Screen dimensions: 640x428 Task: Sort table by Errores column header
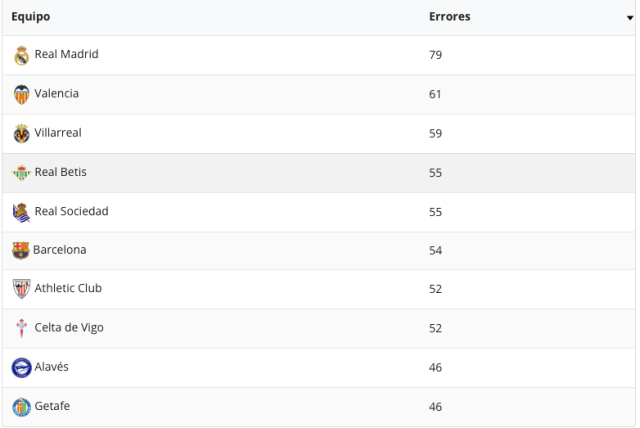pyautogui.click(x=450, y=17)
